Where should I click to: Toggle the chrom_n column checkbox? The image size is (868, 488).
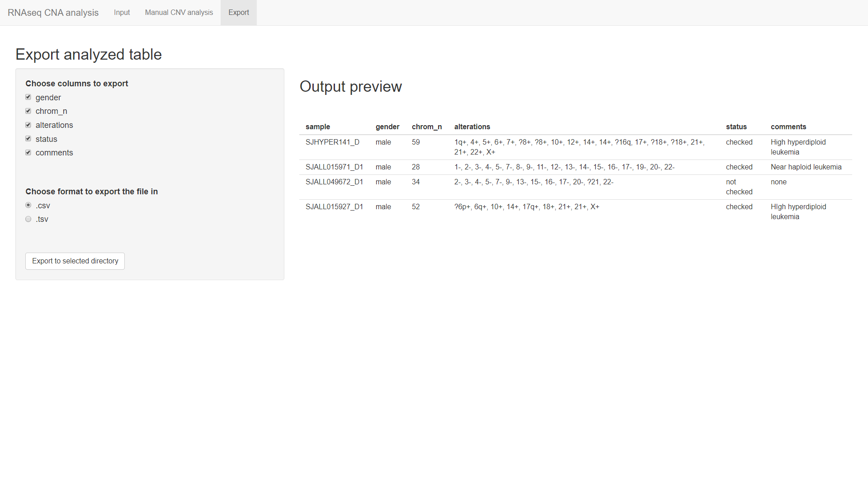point(28,111)
